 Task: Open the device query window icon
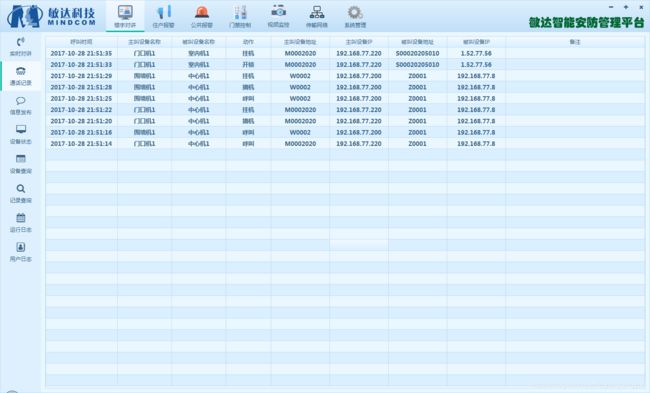point(21,159)
